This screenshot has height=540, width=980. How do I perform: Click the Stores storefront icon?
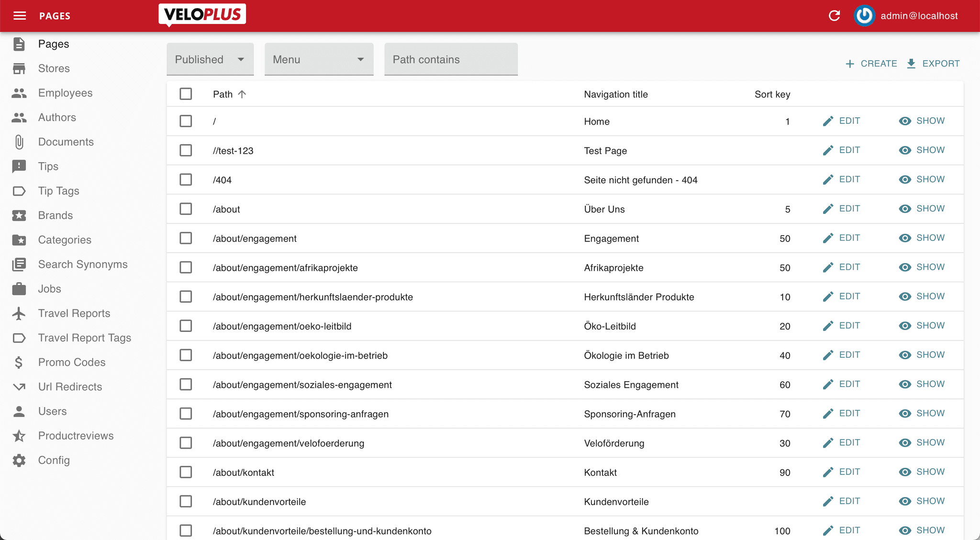(x=19, y=68)
